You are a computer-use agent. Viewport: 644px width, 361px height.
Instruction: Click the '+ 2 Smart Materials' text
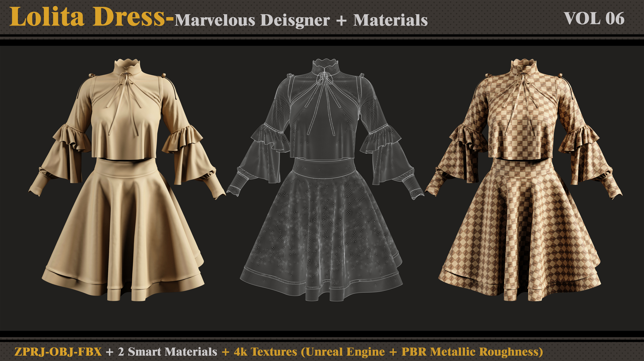click(x=161, y=352)
